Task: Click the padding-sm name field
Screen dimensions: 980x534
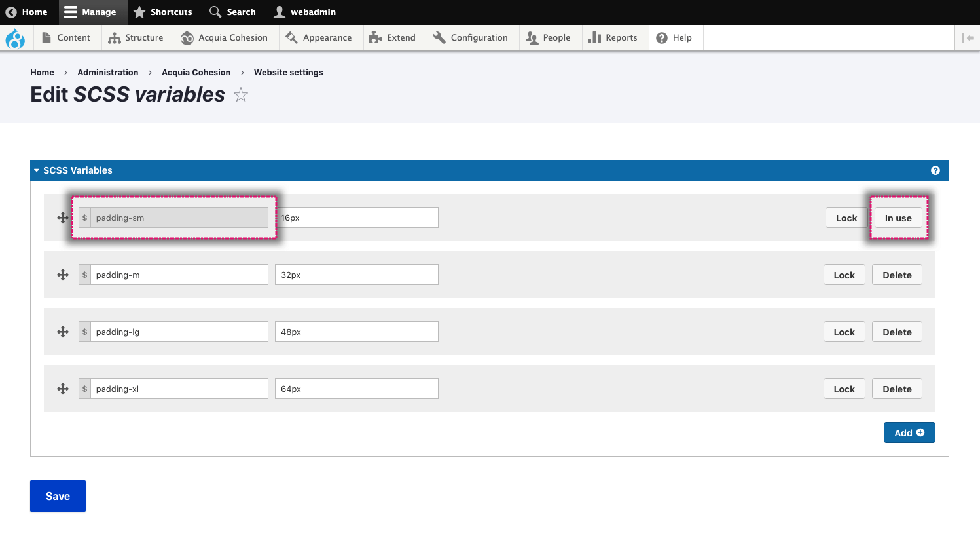Action: click(179, 218)
